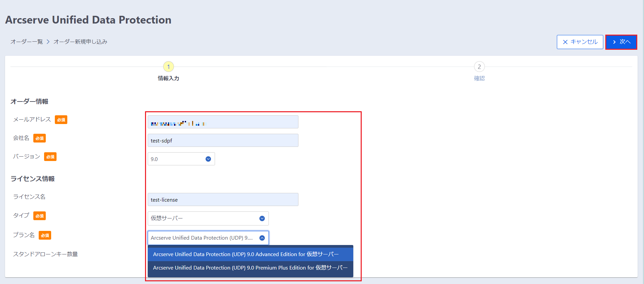Click the 必須 badge next to メールアドレス

[61, 120]
